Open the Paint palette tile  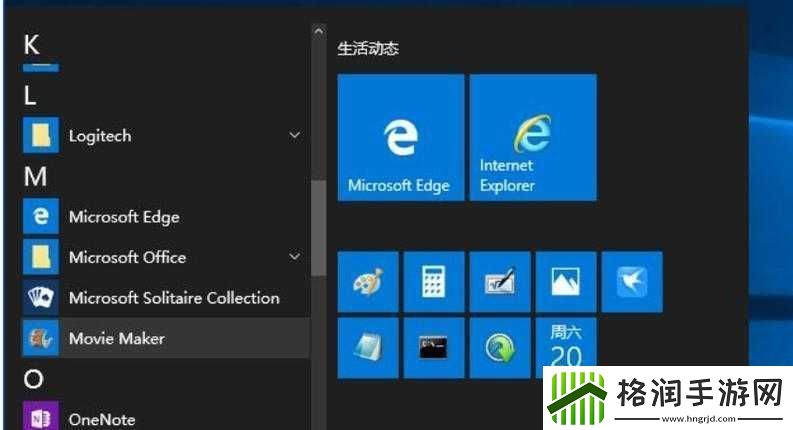pos(368,282)
